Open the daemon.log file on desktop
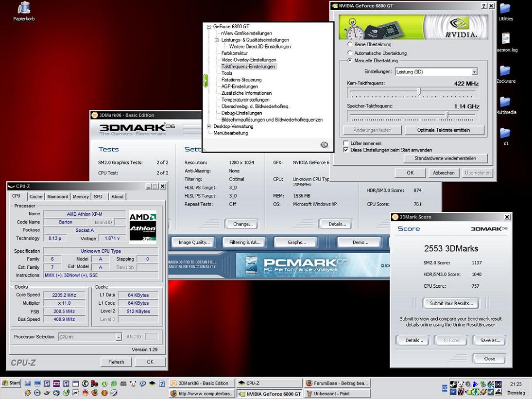Image resolution: width=532 pixels, height=399 pixels. [x=506, y=42]
